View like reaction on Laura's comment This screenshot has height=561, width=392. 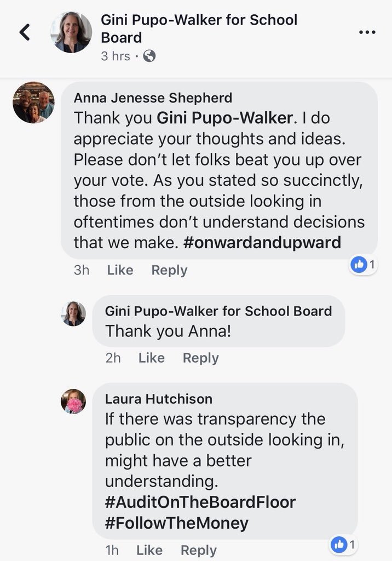pyautogui.click(x=345, y=545)
